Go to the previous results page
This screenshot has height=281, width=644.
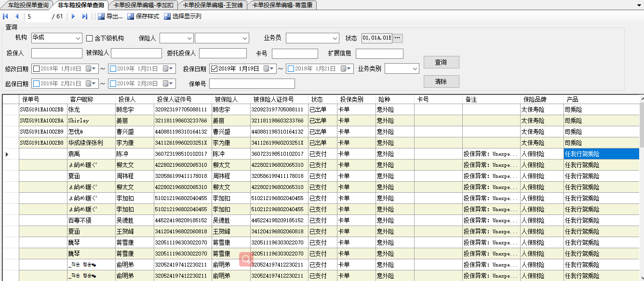point(17,16)
